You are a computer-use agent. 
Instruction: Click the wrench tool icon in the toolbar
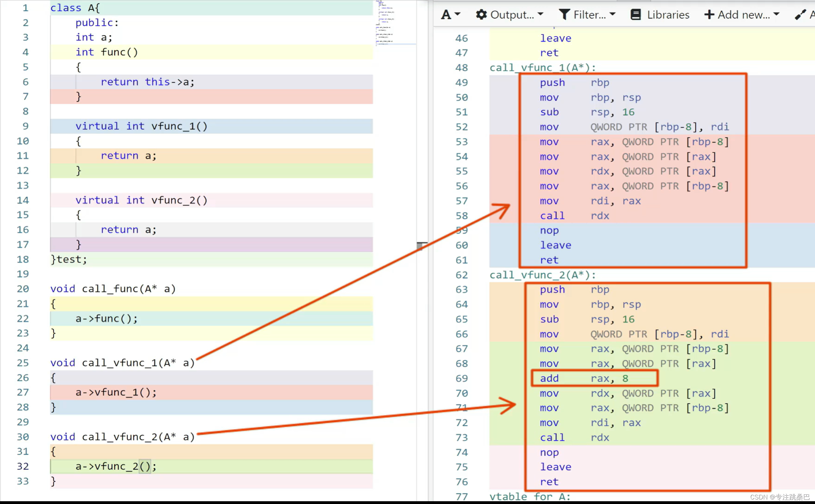click(x=800, y=15)
